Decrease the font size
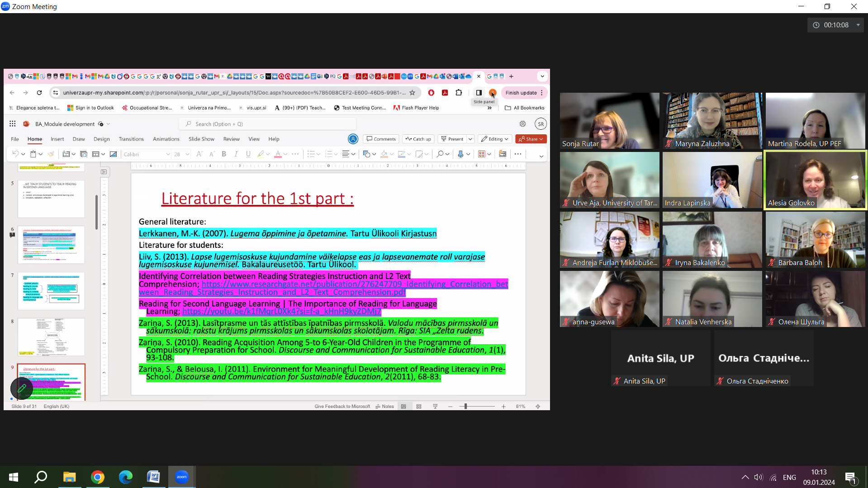 point(212,154)
